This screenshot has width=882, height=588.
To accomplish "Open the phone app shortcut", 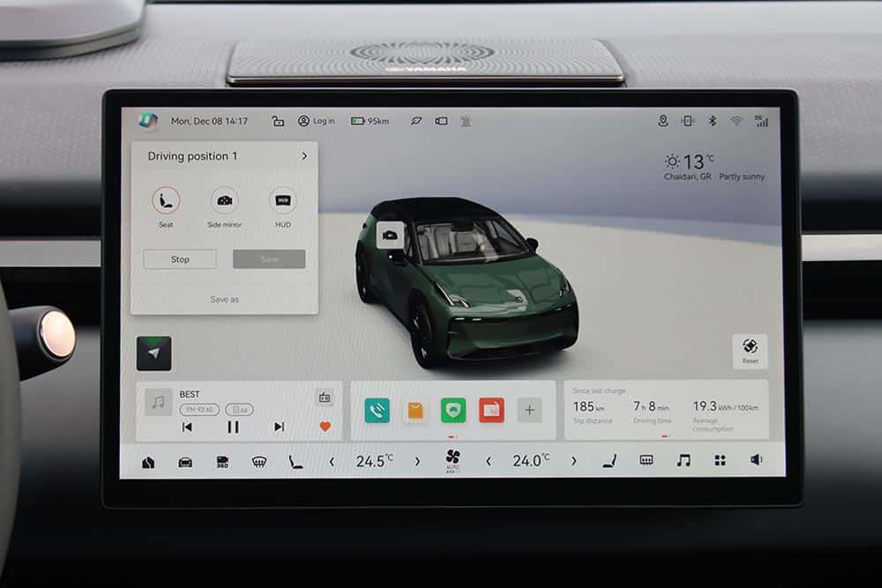I will pyautogui.click(x=377, y=410).
